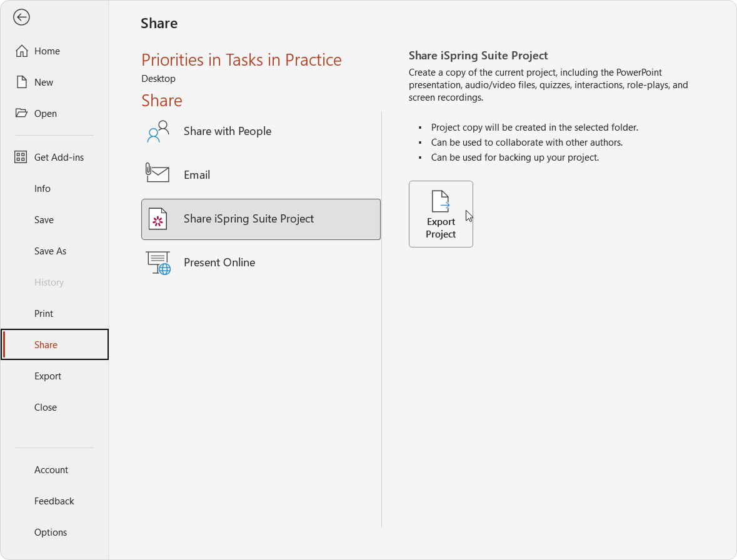Screen dimensions: 737x560
Task: Click the Open folder icon
Action: point(21,112)
